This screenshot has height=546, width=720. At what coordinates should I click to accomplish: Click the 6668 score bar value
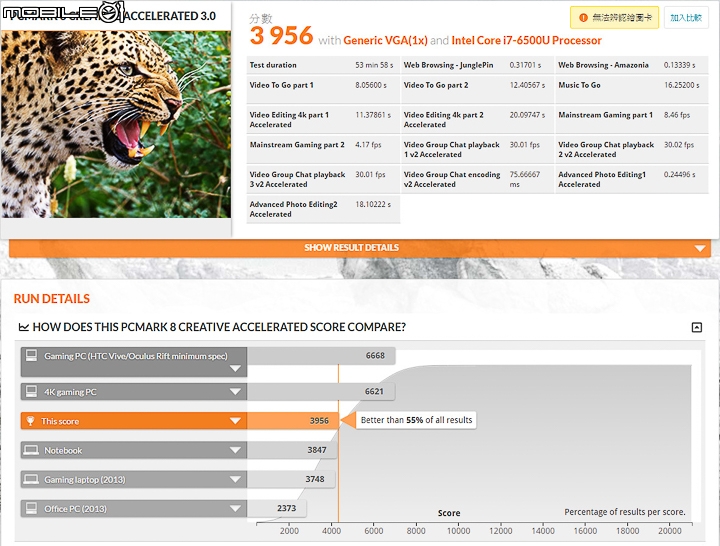pyautogui.click(x=375, y=356)
